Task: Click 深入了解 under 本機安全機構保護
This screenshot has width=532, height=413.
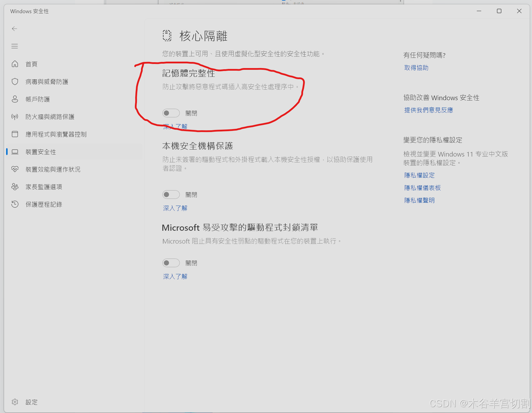Action: coord(175,208)
